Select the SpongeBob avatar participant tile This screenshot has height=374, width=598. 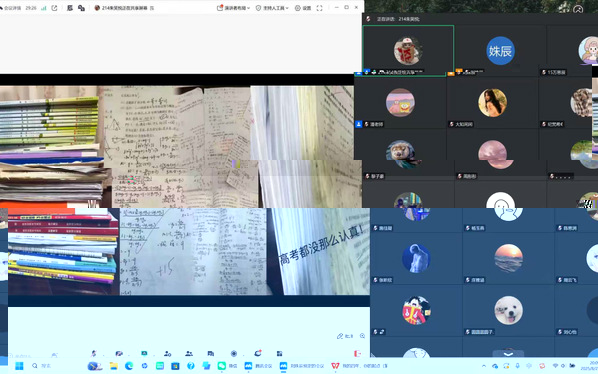point(400,103)
